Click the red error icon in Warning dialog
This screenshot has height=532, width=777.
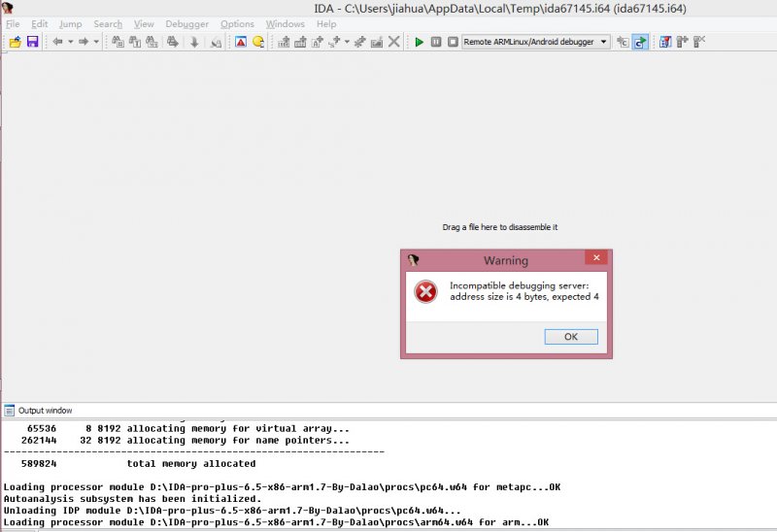[425, 291]
